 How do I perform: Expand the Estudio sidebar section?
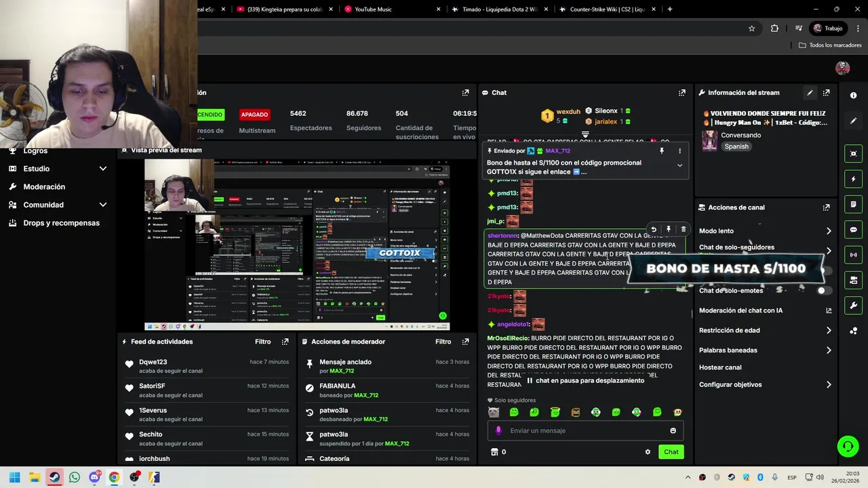103,169
